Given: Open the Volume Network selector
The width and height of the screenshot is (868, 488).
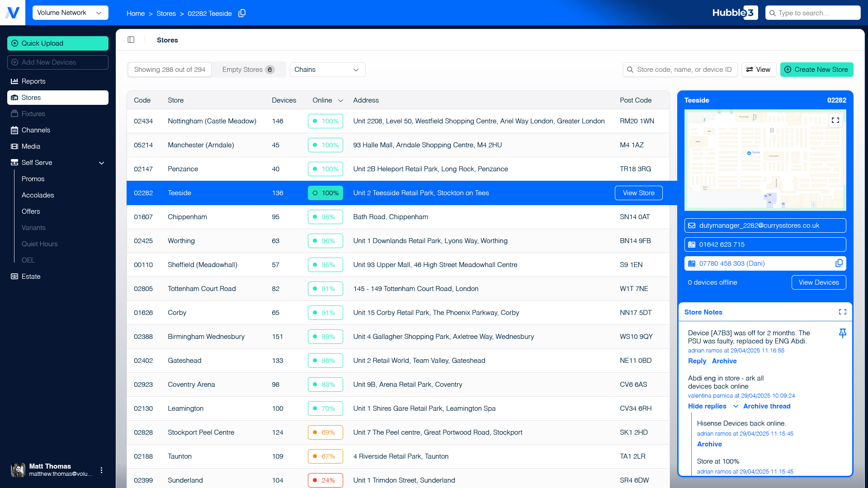Looking at the screenshot, I should (x=71, y=13).
